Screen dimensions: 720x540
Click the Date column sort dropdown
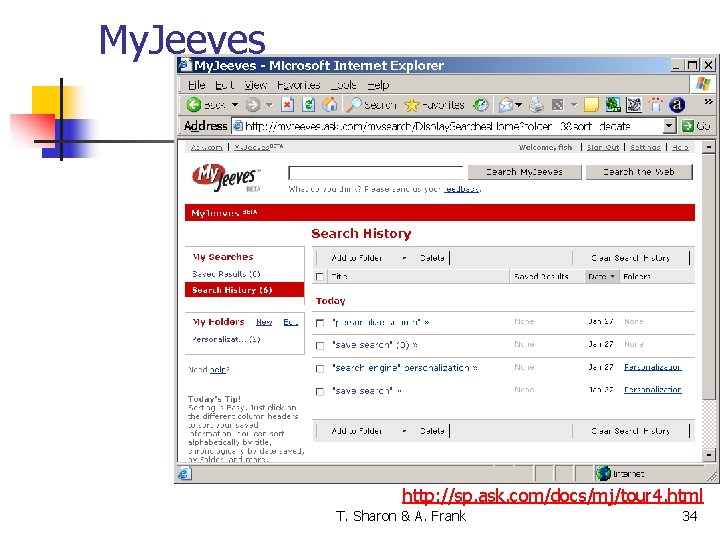(x=601, y=276)
